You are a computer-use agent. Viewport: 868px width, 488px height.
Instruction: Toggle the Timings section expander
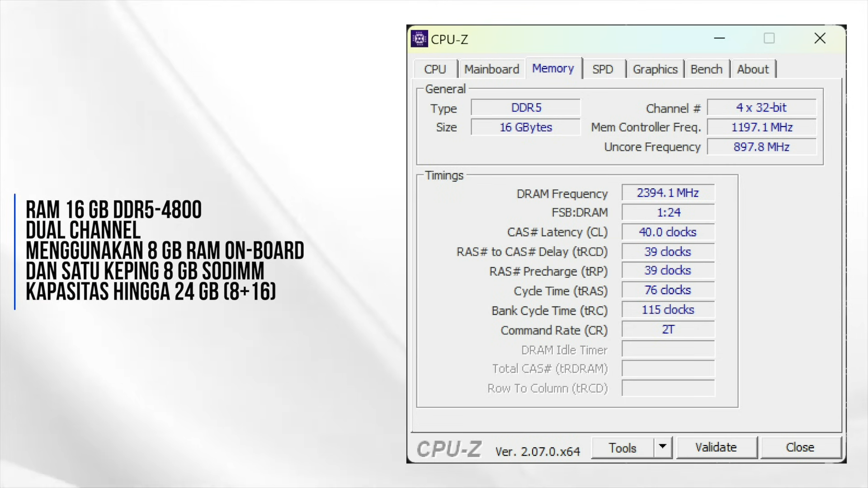(444, 175)
